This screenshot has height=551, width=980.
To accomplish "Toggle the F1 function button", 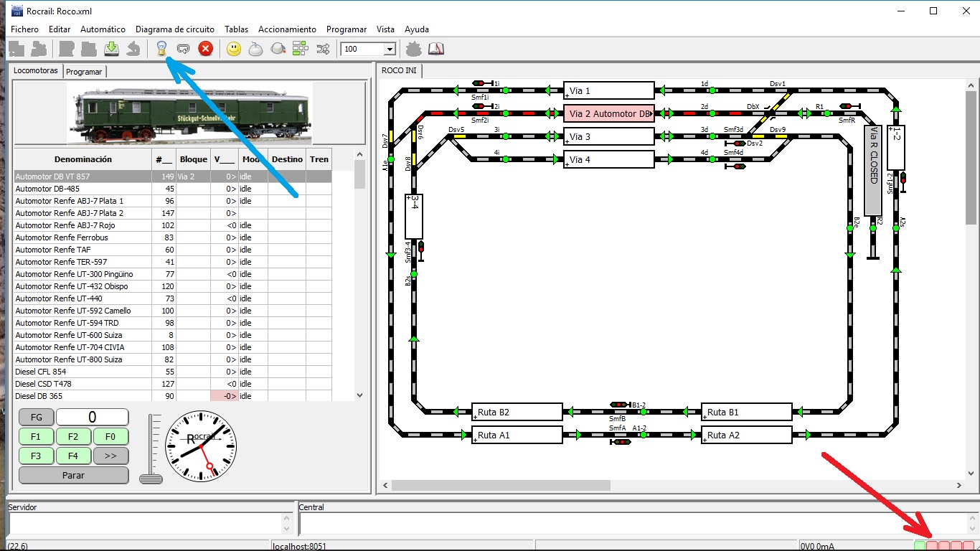I will (x=36, y=436).
